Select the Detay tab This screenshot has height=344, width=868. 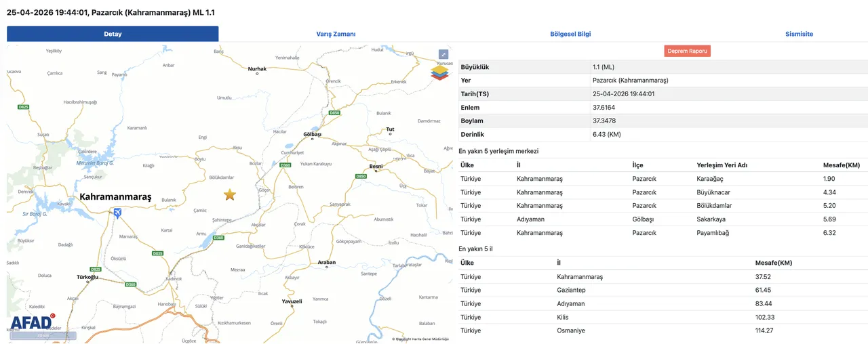[113, 34]
